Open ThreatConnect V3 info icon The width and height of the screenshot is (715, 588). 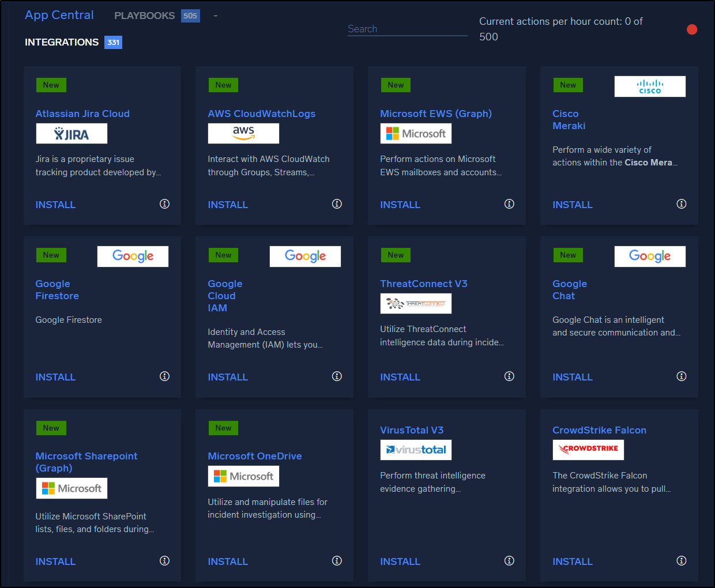click(509, 376)
